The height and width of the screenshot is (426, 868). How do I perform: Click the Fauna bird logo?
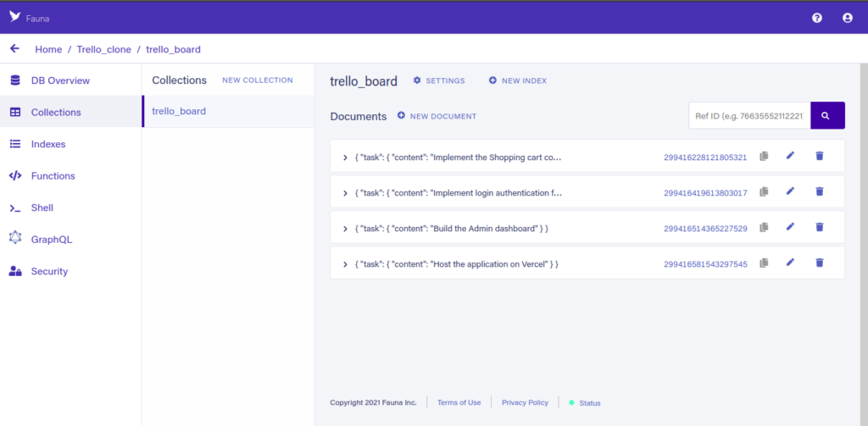[x=15, y=17]
